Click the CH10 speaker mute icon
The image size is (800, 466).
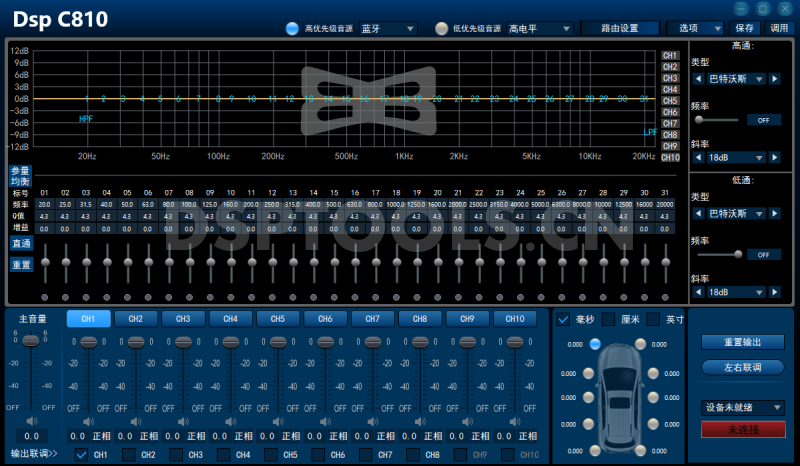coord(515,421)
